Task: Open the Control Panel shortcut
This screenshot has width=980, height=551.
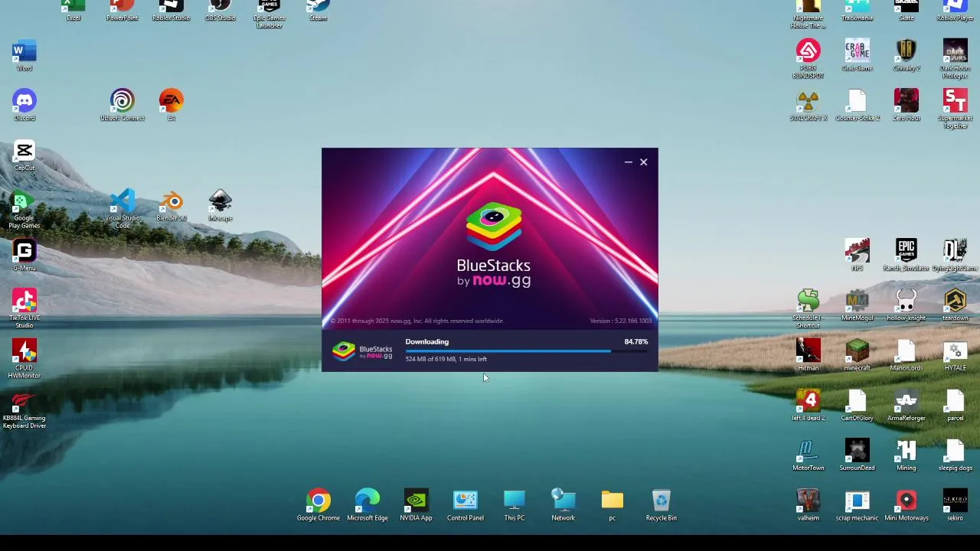Action: coord(465,506)
